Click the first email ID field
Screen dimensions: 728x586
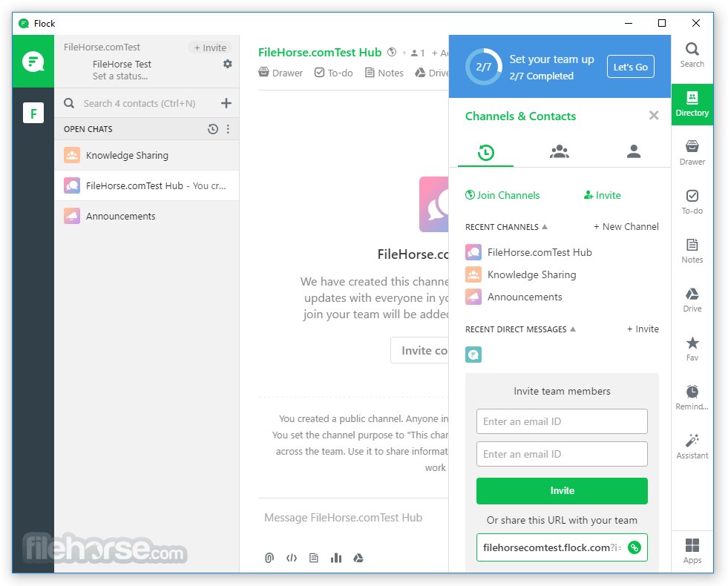pyautogui.click(x=562, y=421)
